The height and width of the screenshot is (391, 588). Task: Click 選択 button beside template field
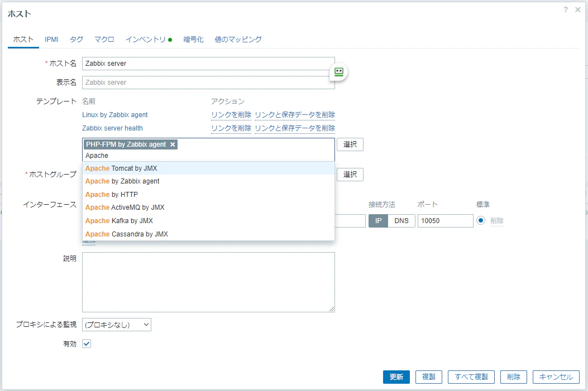coord(350,144)
